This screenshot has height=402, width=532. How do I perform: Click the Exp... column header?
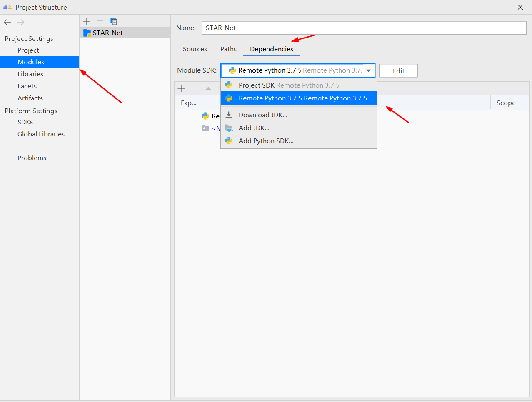(188, 103)
